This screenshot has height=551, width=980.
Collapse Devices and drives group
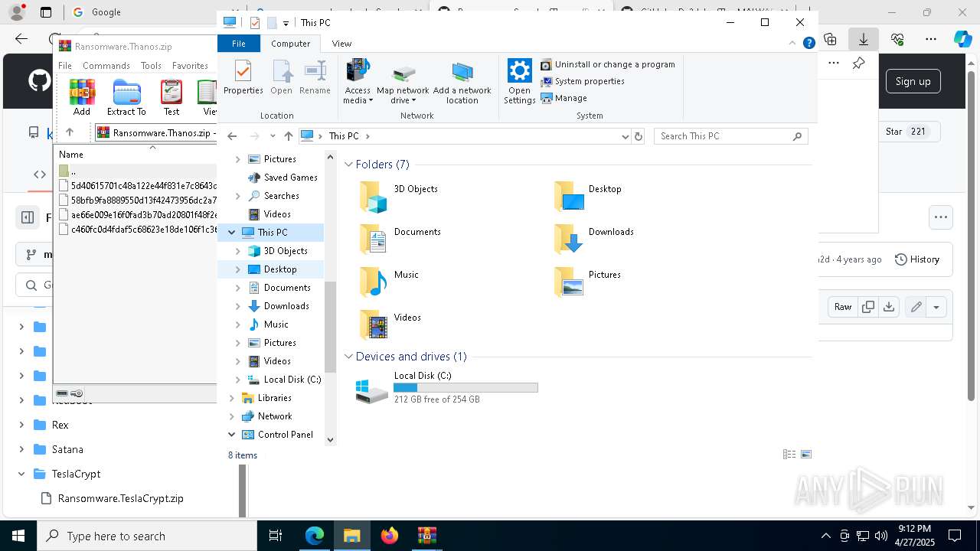348,357
